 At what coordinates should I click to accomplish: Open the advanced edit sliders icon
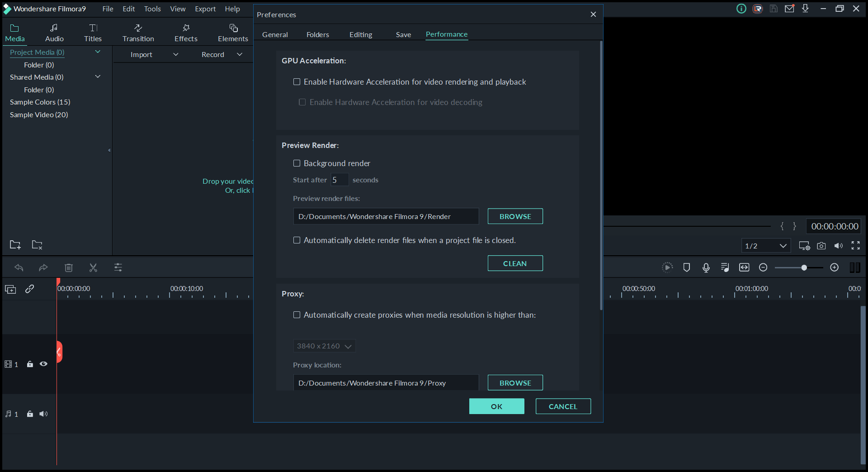[x=118, y=267]
